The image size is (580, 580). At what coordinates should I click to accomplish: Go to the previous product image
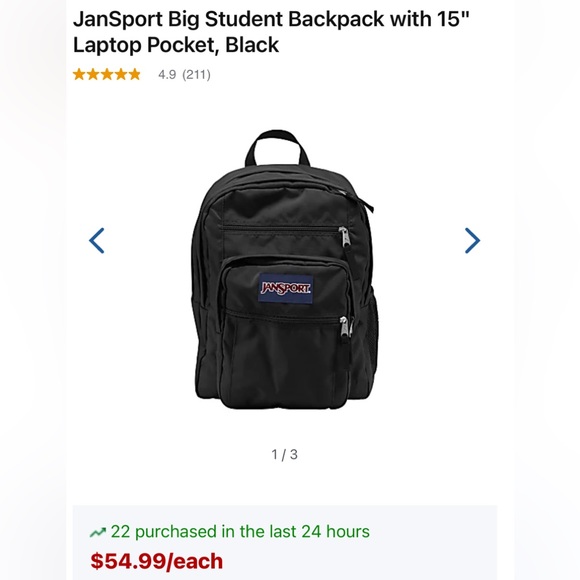pos(97,240)
